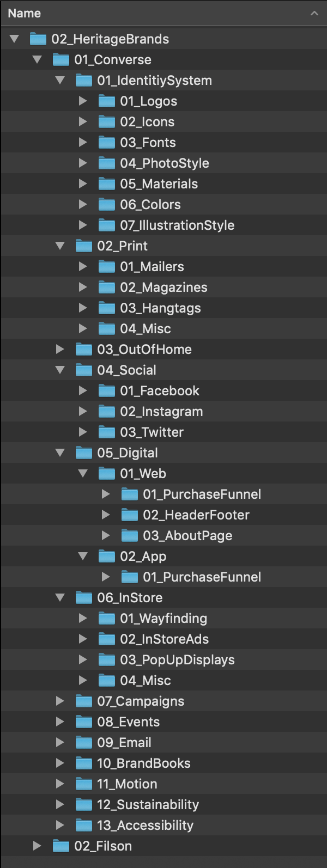Click the 11_Motion folder icon
327x868 pixels.
[x=84, y=784]
